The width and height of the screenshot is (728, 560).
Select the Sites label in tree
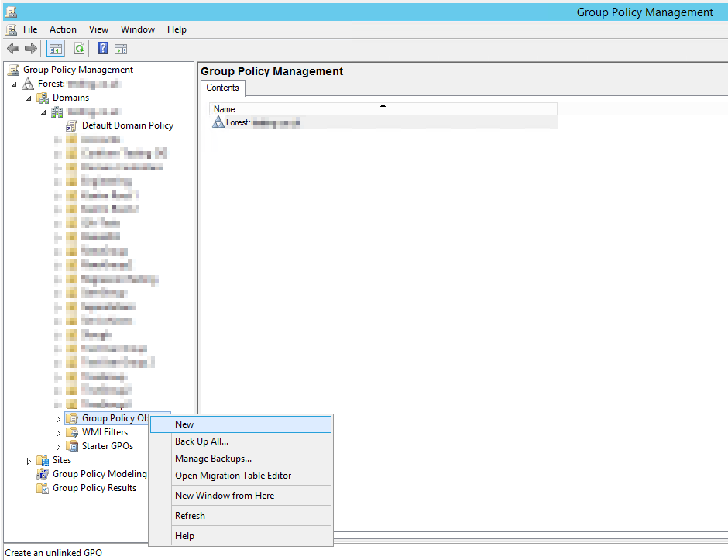coord(62,460)
